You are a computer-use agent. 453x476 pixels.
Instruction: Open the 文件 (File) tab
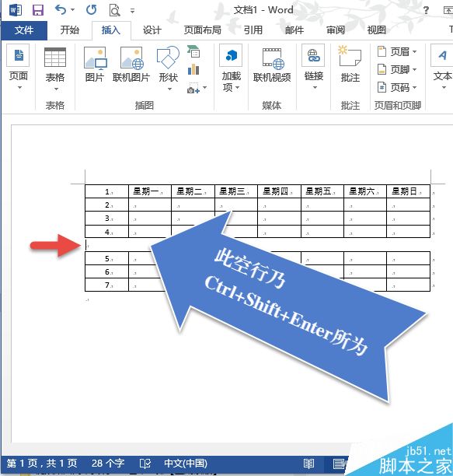(x=24, y=30)
